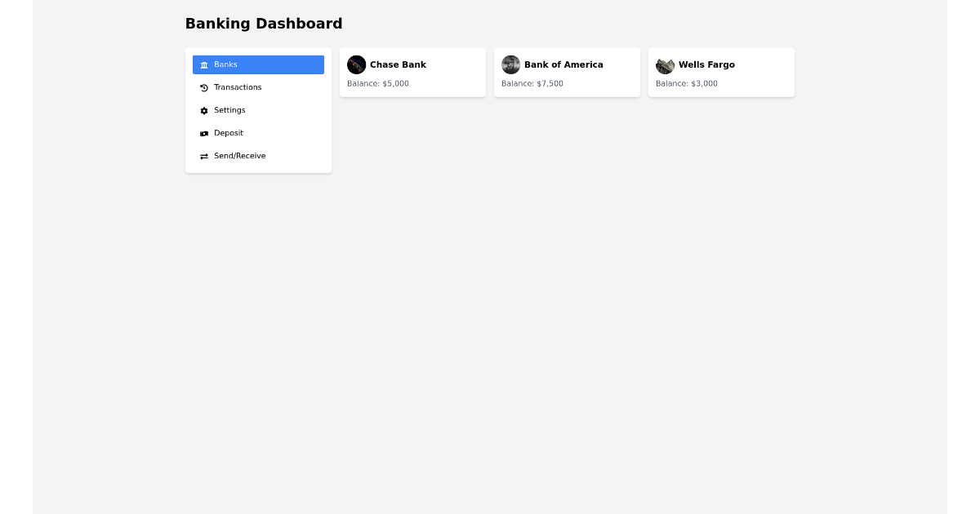Open the Deposit page
980x514 pixels.
click(229, 133)
